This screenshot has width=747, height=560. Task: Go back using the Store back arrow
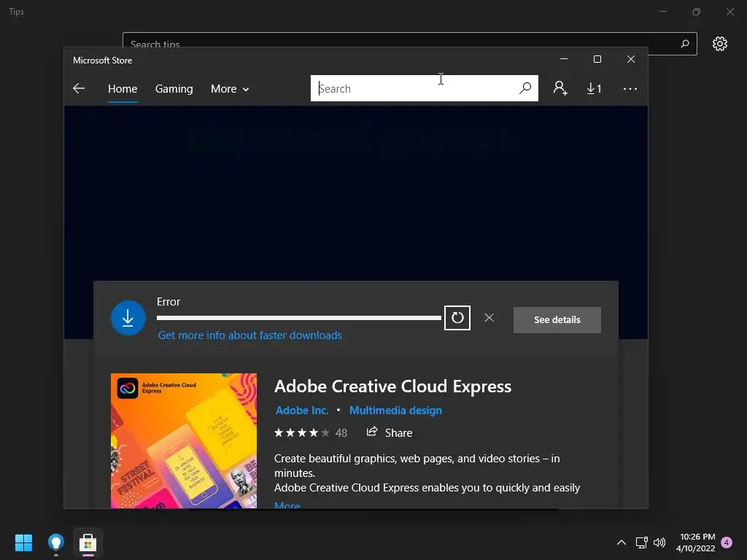pyautogui.click(x=79, y=88)
